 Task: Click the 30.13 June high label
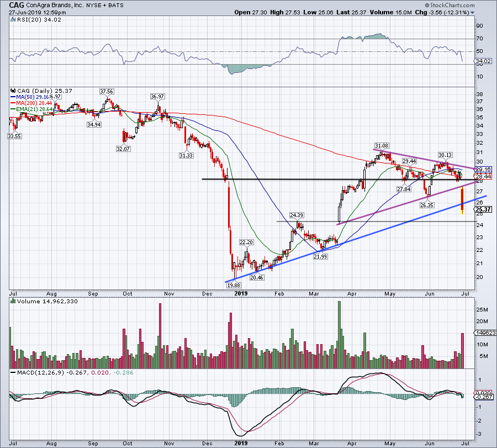tap(445, 155)
